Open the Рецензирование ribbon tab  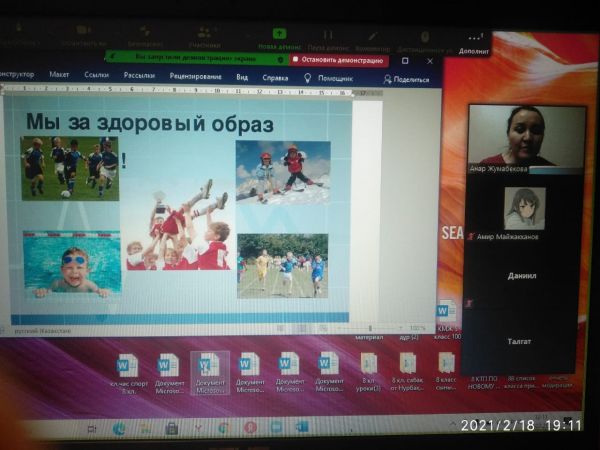(195, 76)
